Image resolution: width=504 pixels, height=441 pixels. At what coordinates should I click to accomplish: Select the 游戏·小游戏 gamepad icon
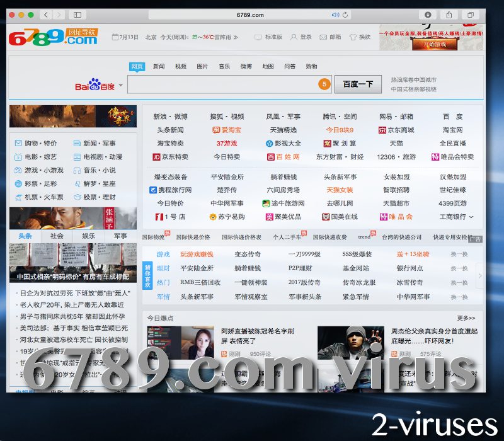(x=18, y=169)
